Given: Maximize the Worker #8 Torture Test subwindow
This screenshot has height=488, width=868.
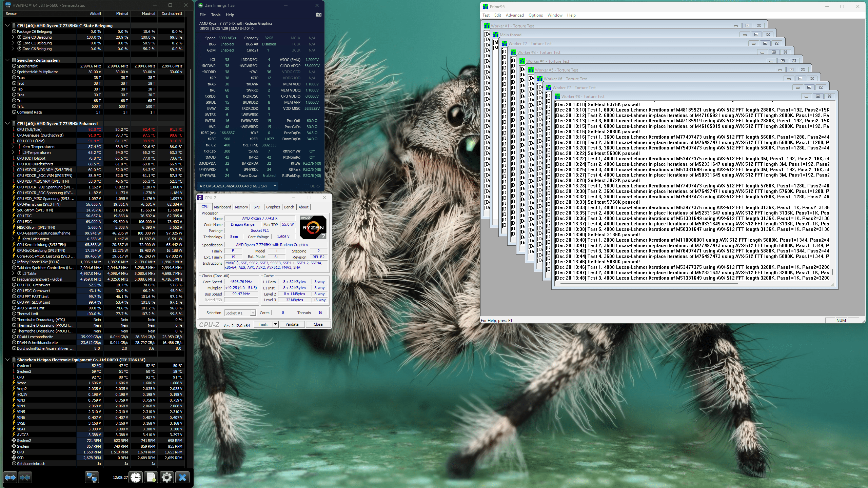Looking at the screenshot, I should 818,96.
